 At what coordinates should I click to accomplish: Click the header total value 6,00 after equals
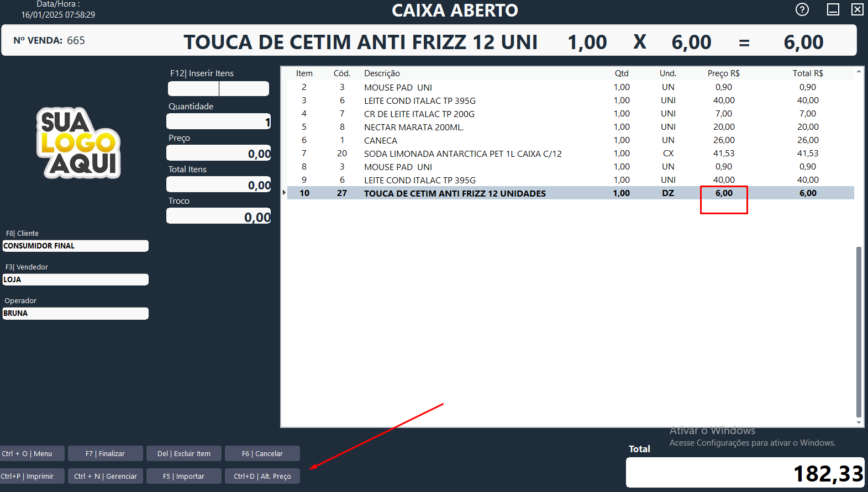pos(803,43)
